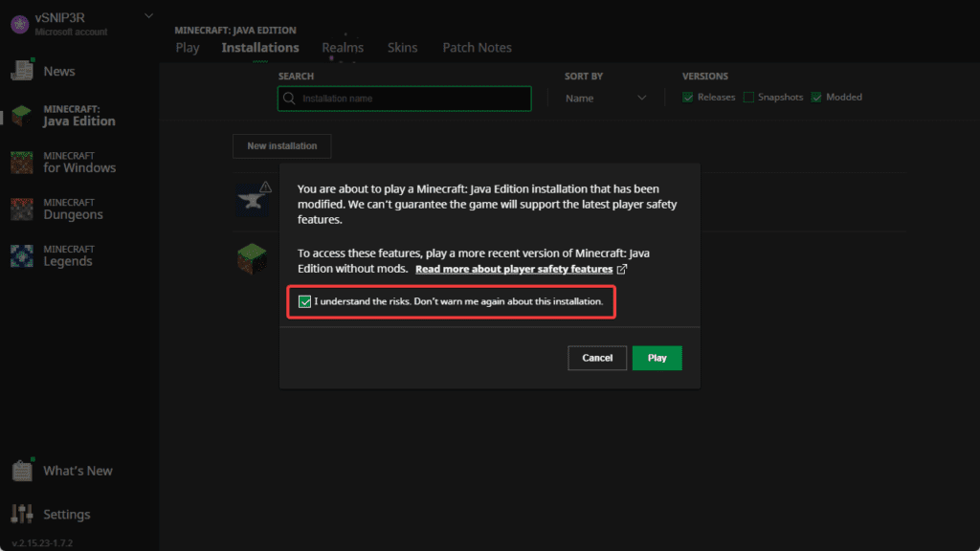Toggle the Modded versions checkbox
Viewport: 980px width, 551px height.
816,98
